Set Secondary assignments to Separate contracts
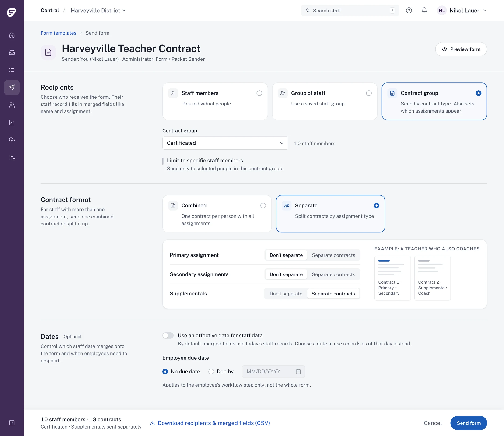The image size is (504, 436). (x=333, y=274)
